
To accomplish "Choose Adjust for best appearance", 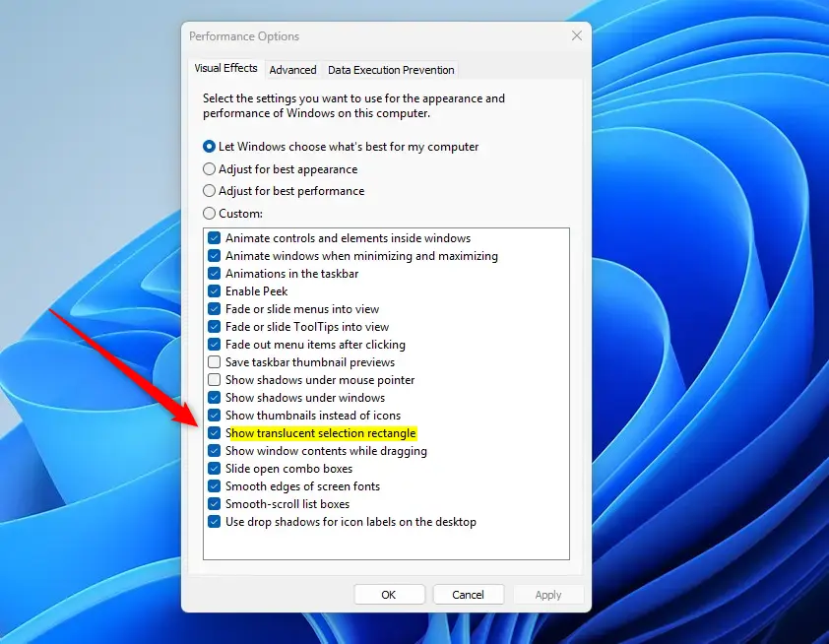I will pos(210,169).
